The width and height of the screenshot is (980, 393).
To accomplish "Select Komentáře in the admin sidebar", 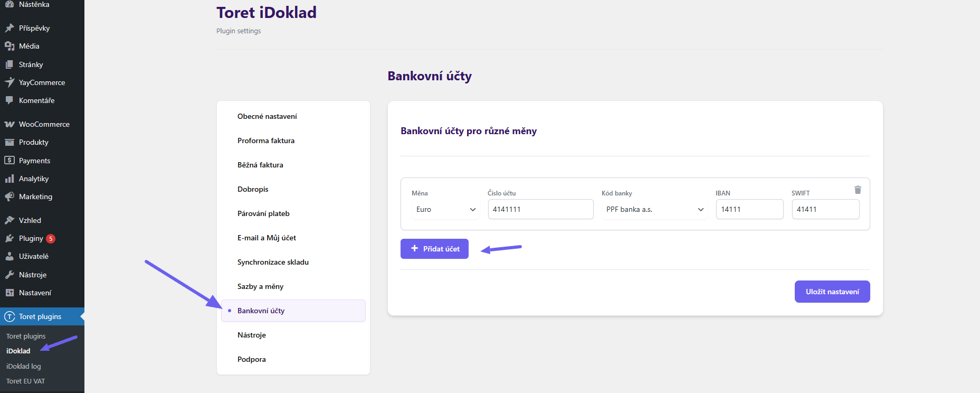I will [x=11, y=100].
